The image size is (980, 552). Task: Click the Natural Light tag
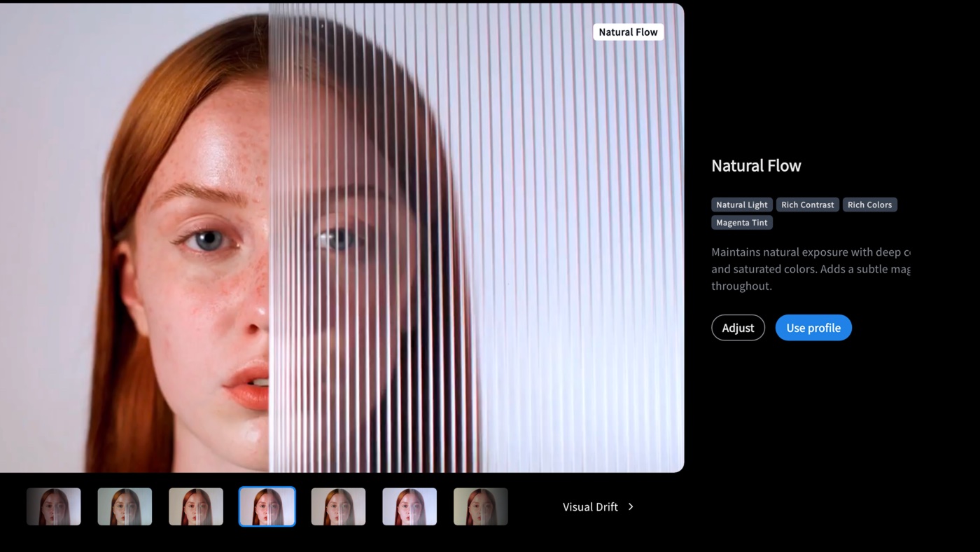(x=741, y=205)
